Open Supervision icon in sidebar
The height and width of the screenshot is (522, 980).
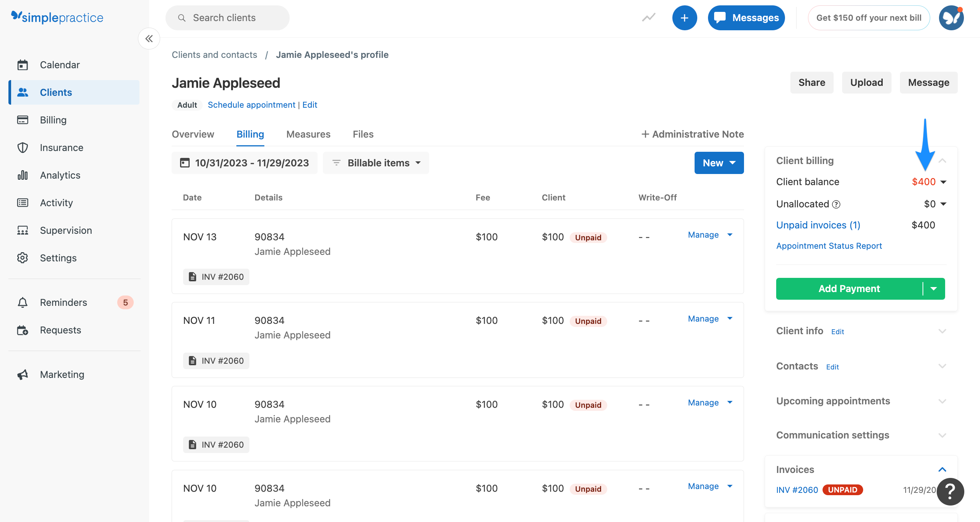(23, 230)
